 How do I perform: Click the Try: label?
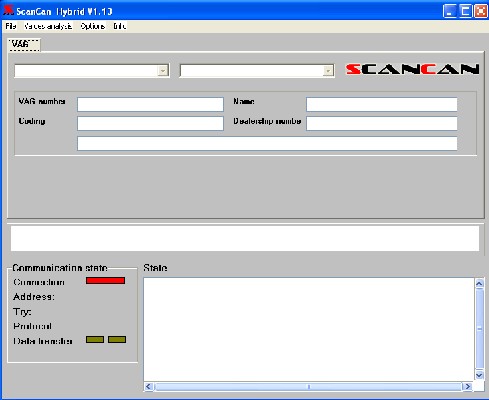click(23, 312)
